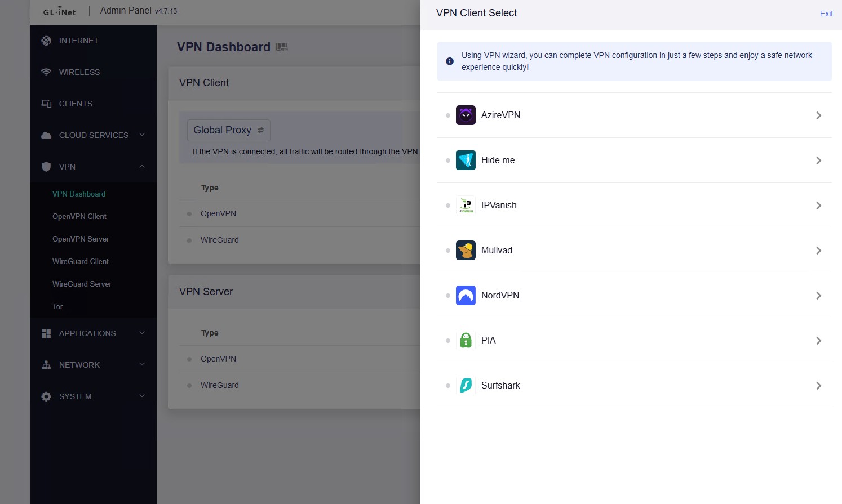Expand the Applications sidebar section
The height and width of the screenshot is (504, 842).
(x=94, y=333)
